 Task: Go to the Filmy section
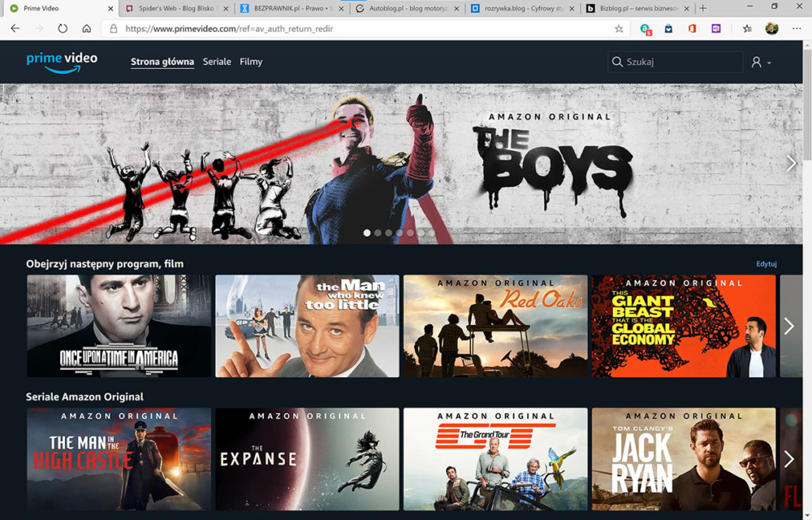click(x=251, y=62)
